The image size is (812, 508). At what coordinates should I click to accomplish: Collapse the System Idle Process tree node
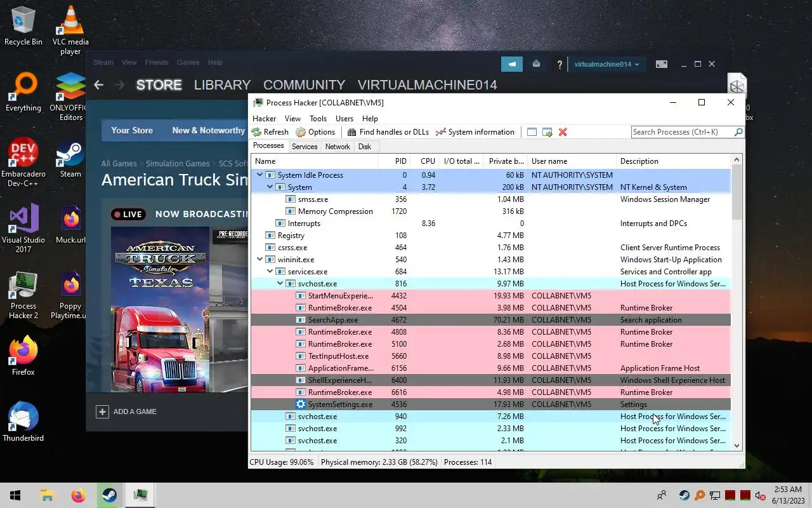coord(259,175)
